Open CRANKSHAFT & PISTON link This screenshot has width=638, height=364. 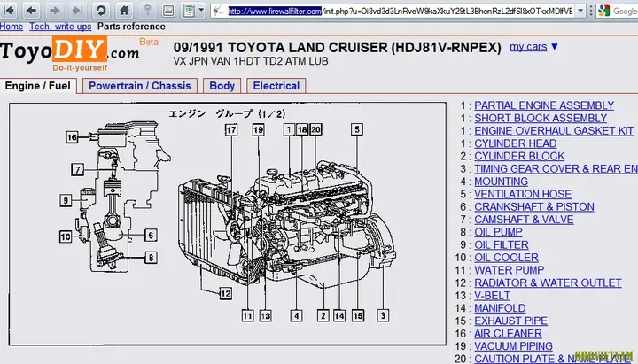(x=534, y=206)
